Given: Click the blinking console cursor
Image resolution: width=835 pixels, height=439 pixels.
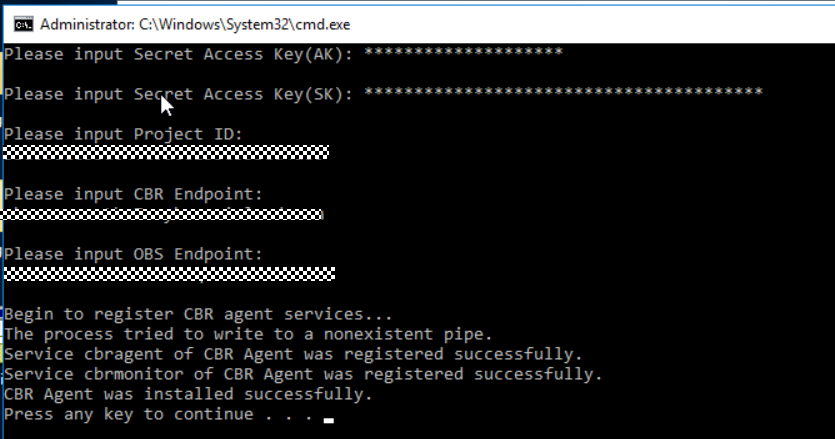Looking at the screenshot, I should click(329, 420).
